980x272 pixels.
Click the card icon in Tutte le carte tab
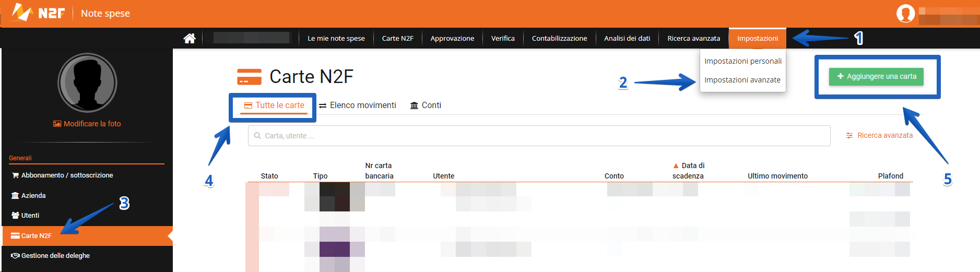pyautogui.click(x=249, y=105)
